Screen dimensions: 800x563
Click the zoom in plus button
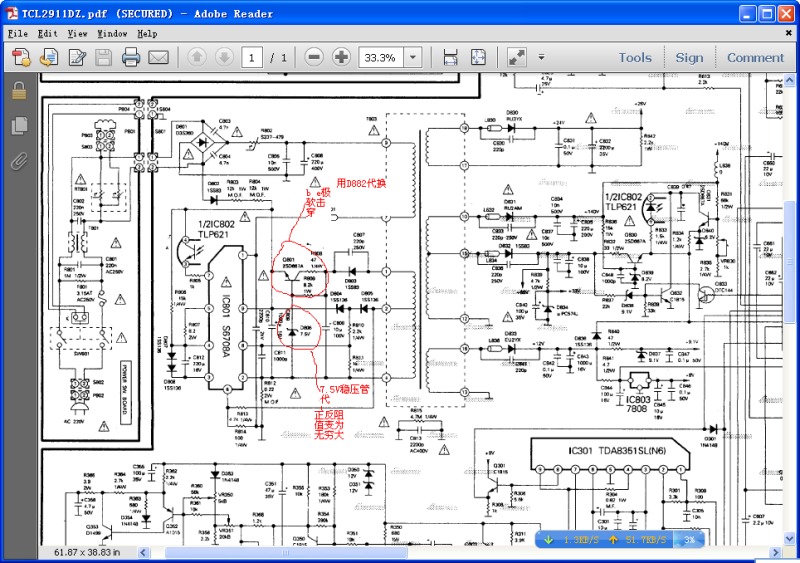click(x=341, y=57)
